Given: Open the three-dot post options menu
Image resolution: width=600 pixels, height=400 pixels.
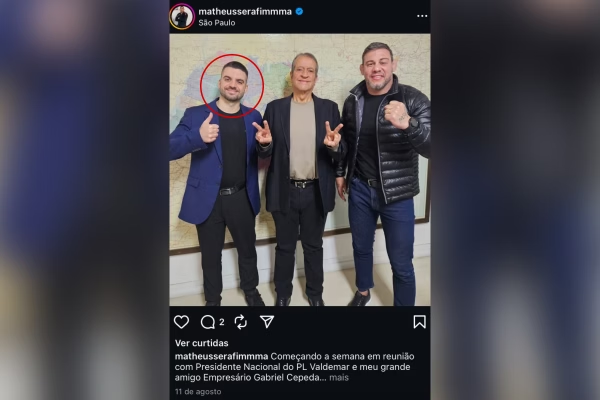Looking at the screenshot, I should [x=422, y=16].
